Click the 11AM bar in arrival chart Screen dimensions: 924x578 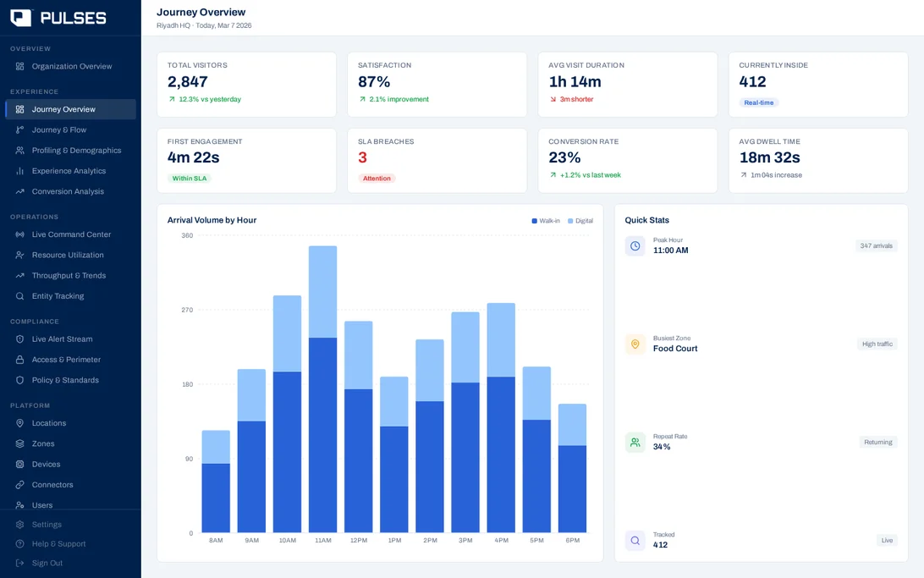323,389
